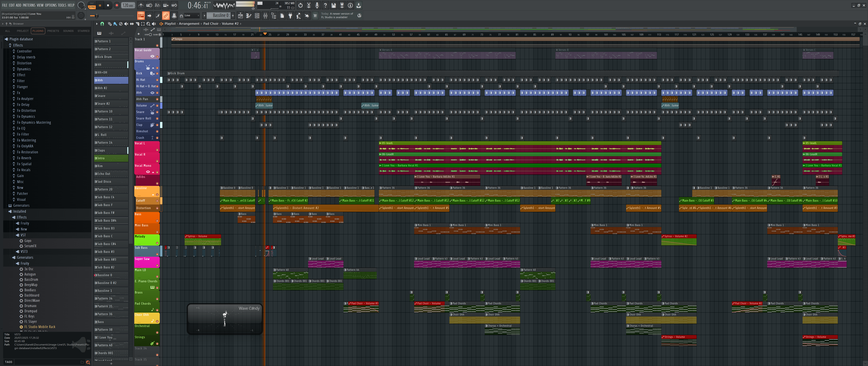Click the save project floppy icon
Image resolution: width=868 pixels, height=366 pixels.
pos(333,5)
